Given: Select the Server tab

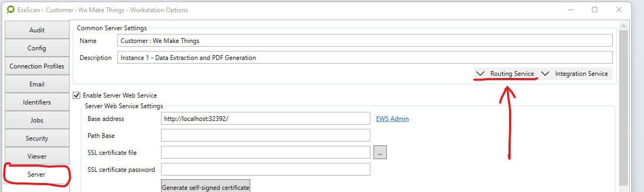Looking at the screenshot, I should pos(37,174).
